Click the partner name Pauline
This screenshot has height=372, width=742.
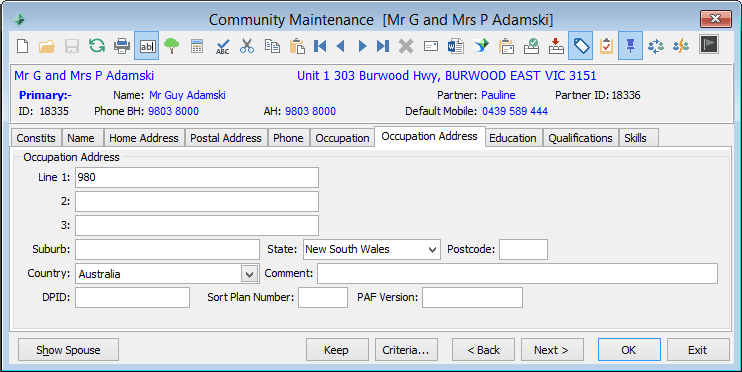[498, 95]
